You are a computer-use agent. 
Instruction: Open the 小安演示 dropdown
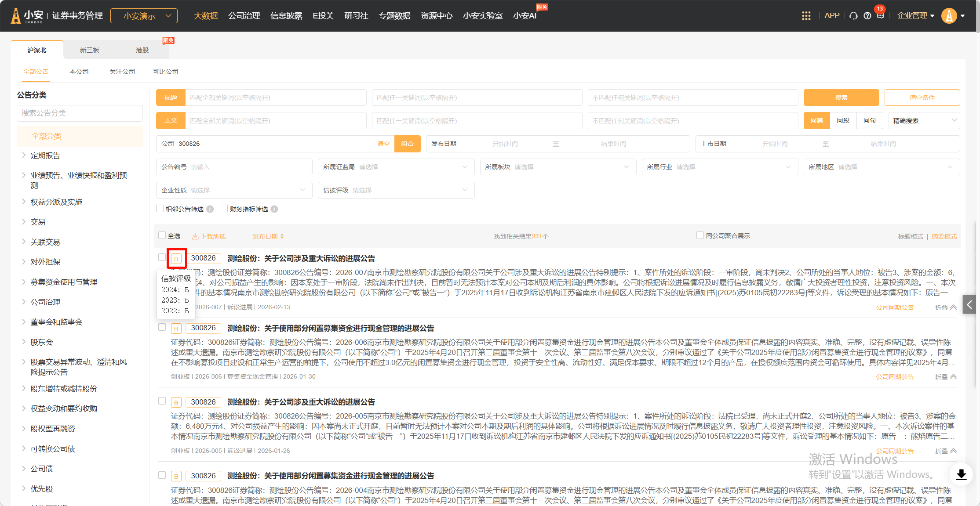(x=144, y=16)
